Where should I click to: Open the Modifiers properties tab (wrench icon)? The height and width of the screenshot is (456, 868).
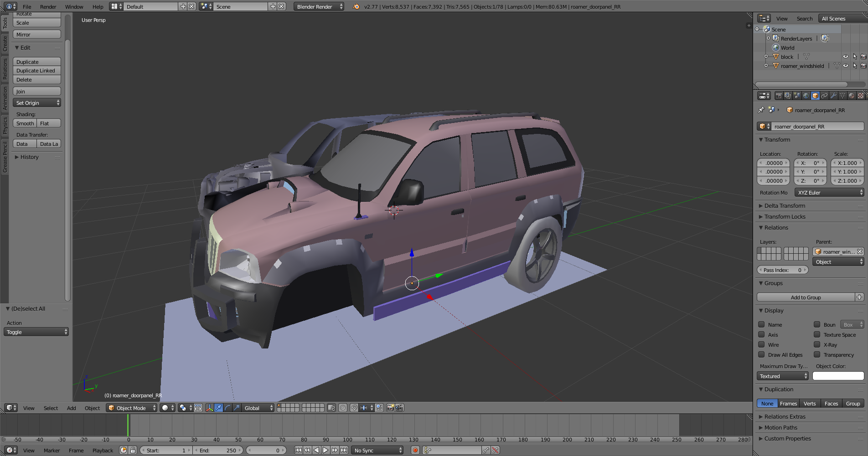coord(833,96)
